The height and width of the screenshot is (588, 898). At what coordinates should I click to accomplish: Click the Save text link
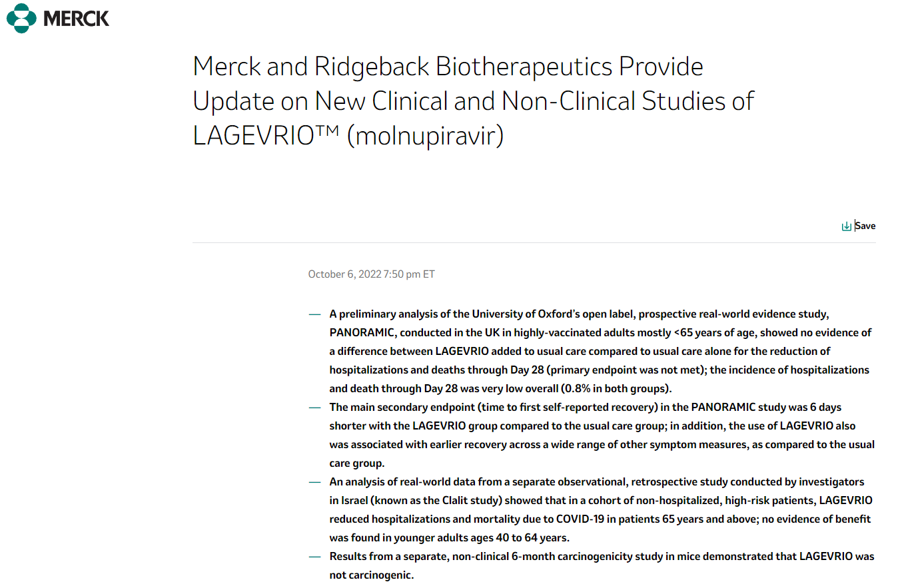tap(865, 226)
